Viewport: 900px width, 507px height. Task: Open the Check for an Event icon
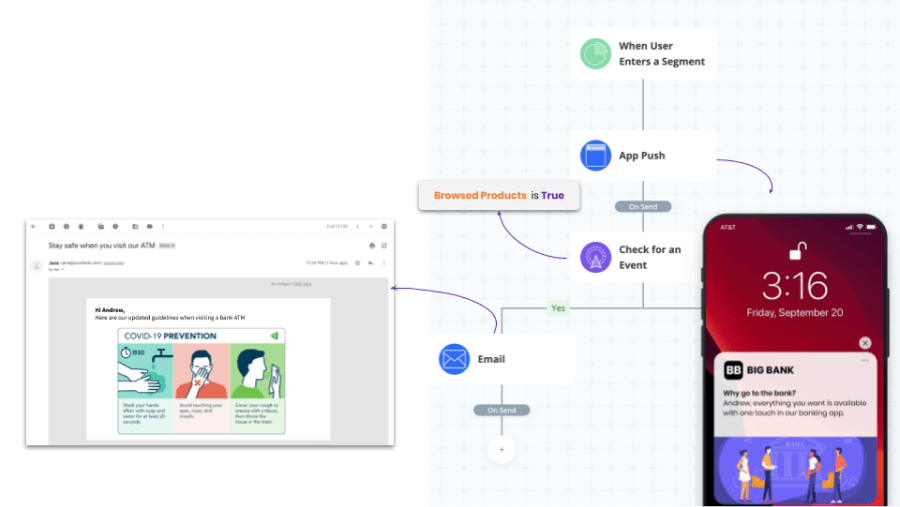[596, 257]
